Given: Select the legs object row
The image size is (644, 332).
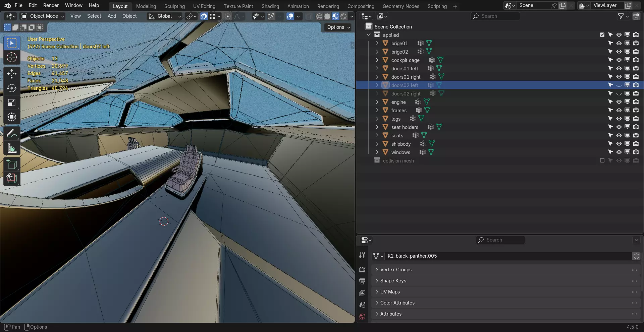Looking at the screenshot, I should [x=396, y=119].
